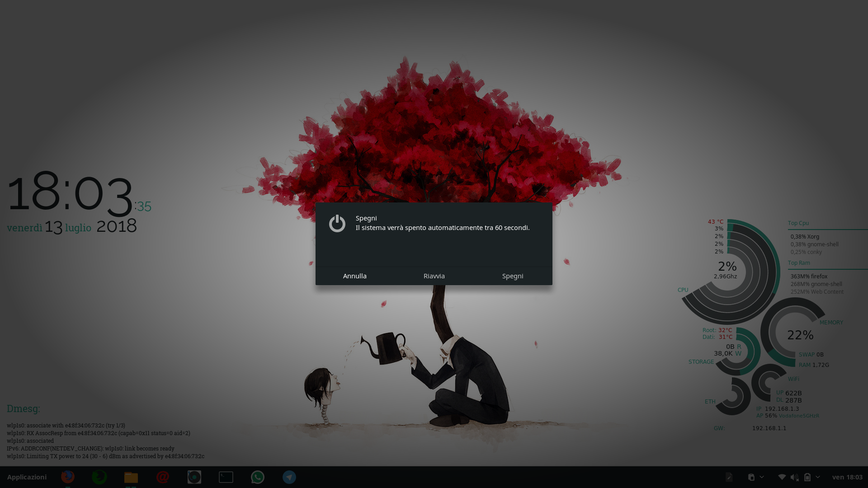This screenshot has width=868, height=488.
Task: Click the 22% memory gauge value
Action: (800, 335)
